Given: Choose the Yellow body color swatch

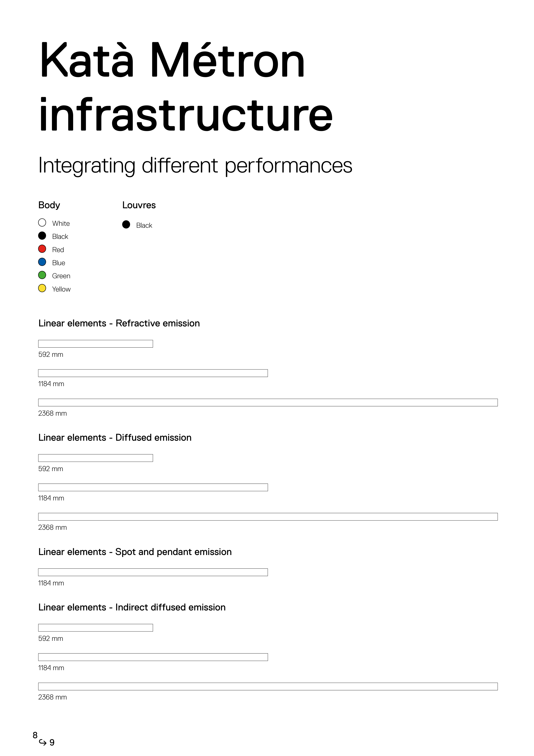Looking at the screenshot, I should pos(42,289).
